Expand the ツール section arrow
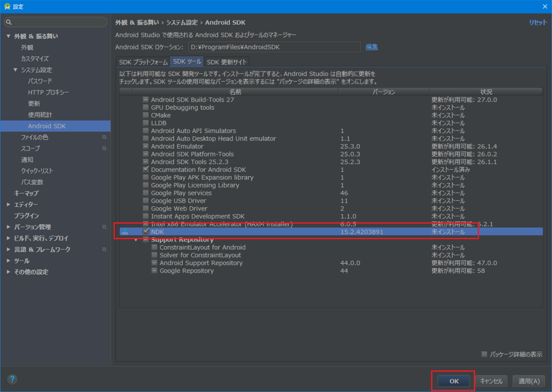552x392 pixels. point(9,261)
